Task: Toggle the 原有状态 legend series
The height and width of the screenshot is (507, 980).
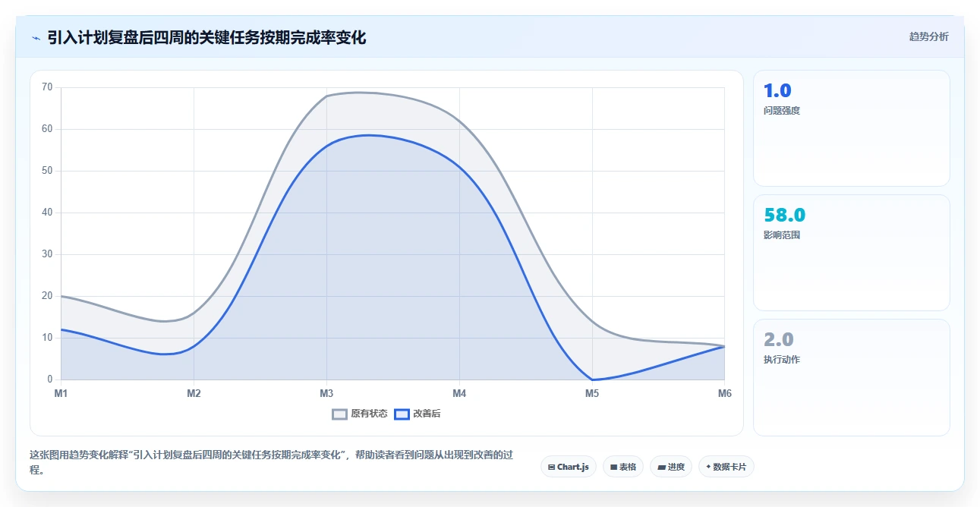Action: pyautogui.click(x=360, y=414)
